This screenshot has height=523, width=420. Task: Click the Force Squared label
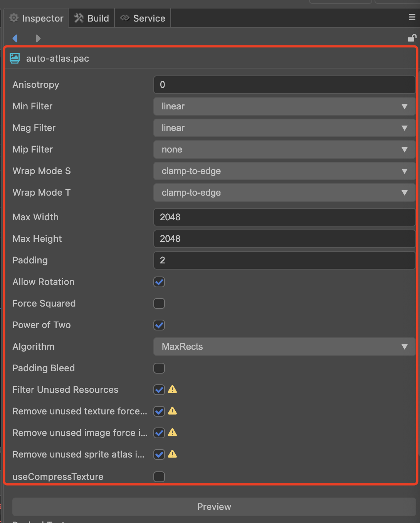click(x=44, y=303)
